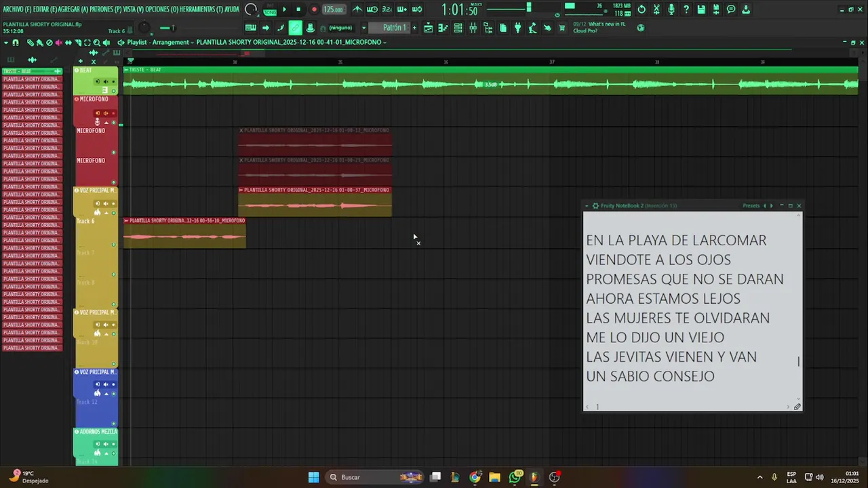Toggle Playlist snap magnet icon

point(16,43)
